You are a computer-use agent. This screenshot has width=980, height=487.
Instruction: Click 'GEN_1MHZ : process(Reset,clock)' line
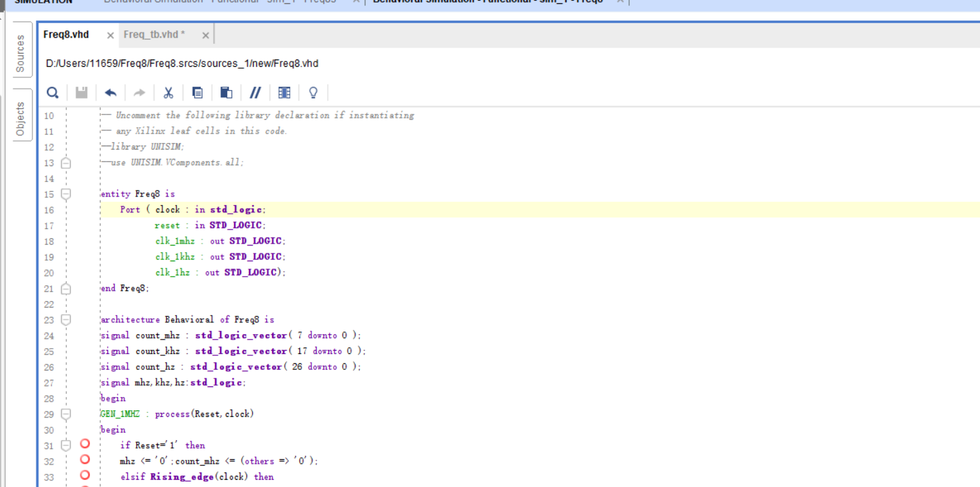coord(177,414)
